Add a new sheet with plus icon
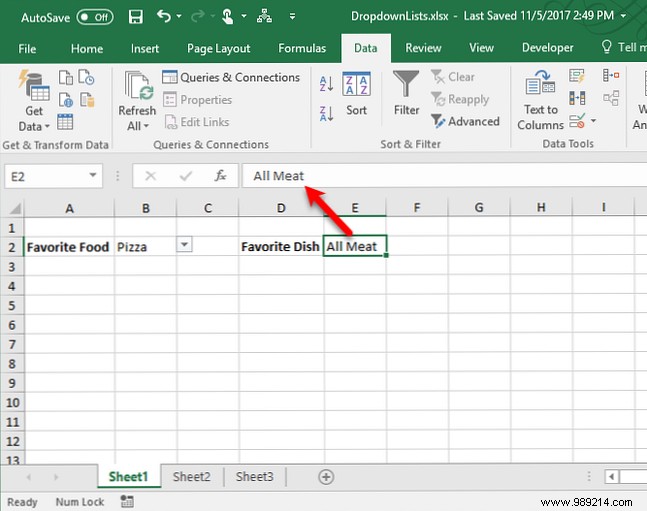The width and height of the screenshot is (647, 511). 326,477
